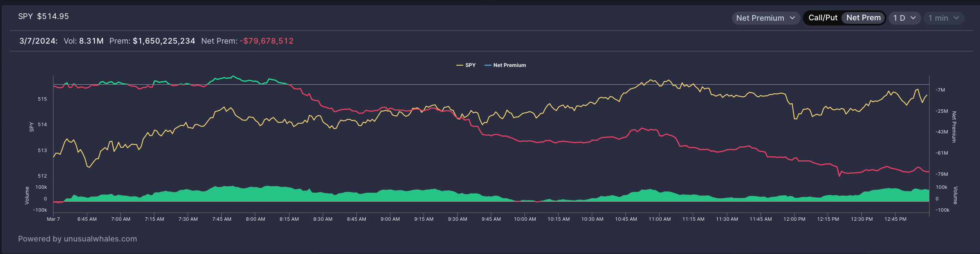Click the 12:00 PM axis label

[794, 219]
